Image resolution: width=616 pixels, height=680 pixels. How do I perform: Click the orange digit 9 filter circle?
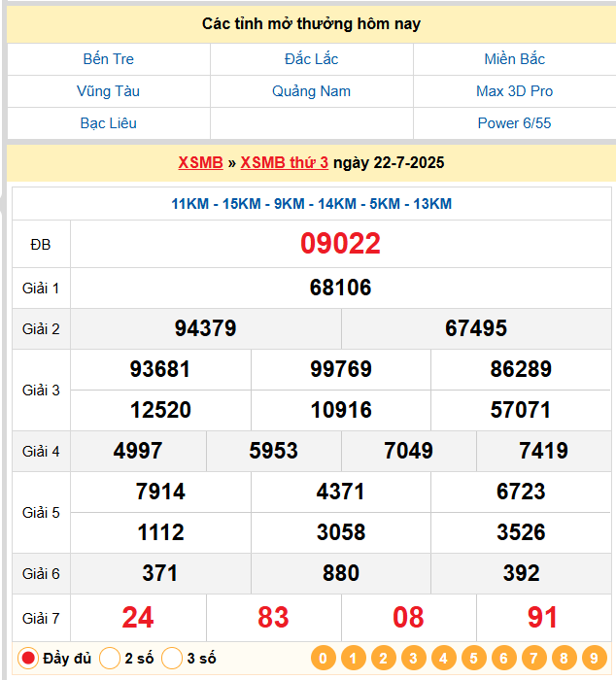(x=594, y=658)
